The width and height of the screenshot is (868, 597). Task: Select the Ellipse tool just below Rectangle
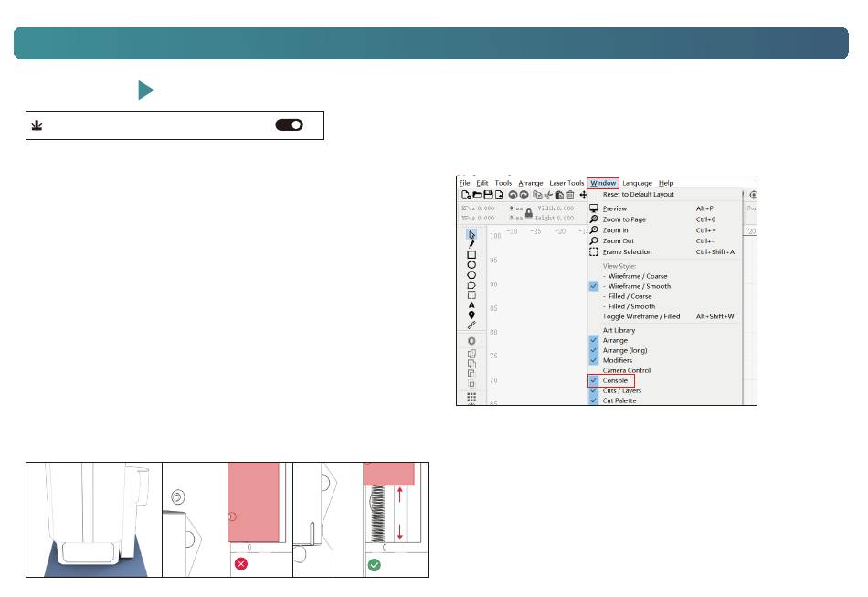point(471,265)
